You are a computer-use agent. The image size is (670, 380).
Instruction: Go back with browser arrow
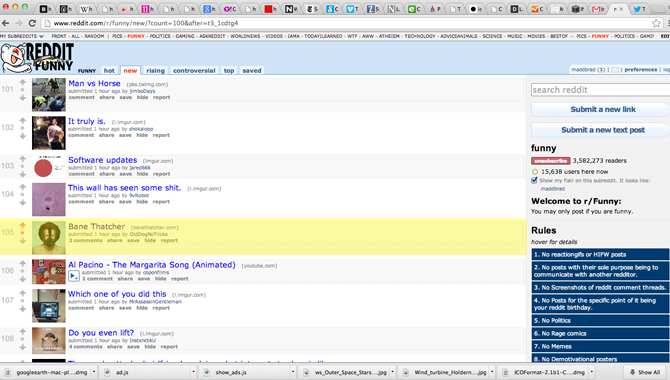click(6, 23)
